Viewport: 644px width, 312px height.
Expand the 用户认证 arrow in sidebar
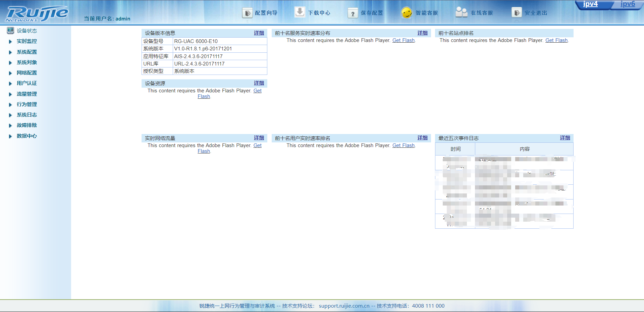click(10, 84)
